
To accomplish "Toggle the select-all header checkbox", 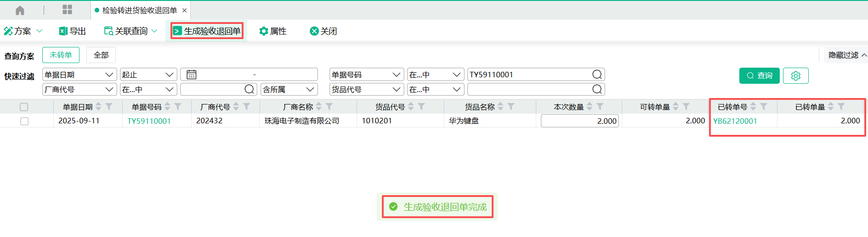I will [24, 107].
